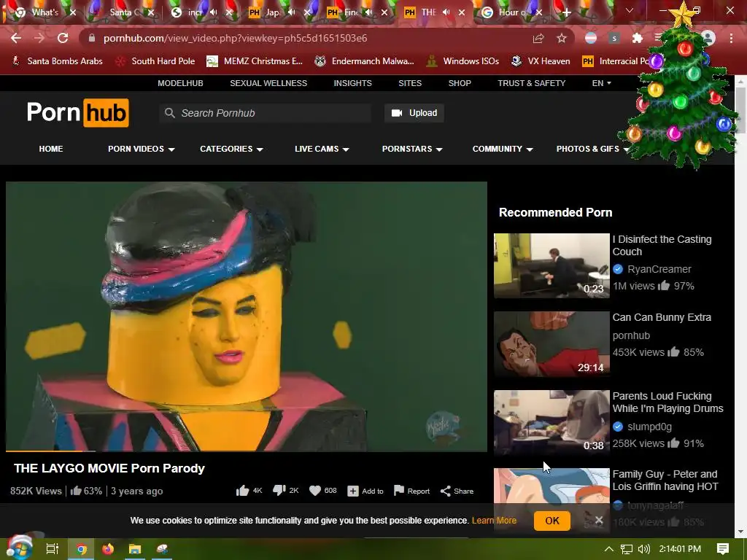This screenshot has width=747, height=560.
Task: Favorite the video with the heart icon
Action: 315,491
